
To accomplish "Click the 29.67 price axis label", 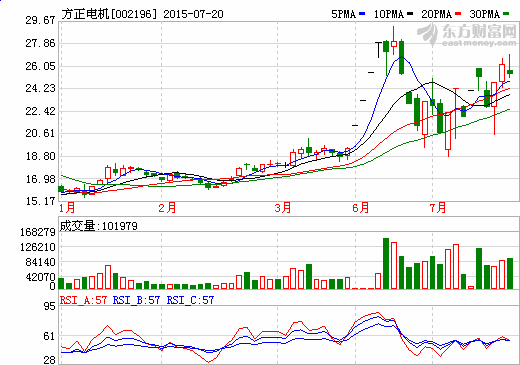I will (x=40, y=20).
